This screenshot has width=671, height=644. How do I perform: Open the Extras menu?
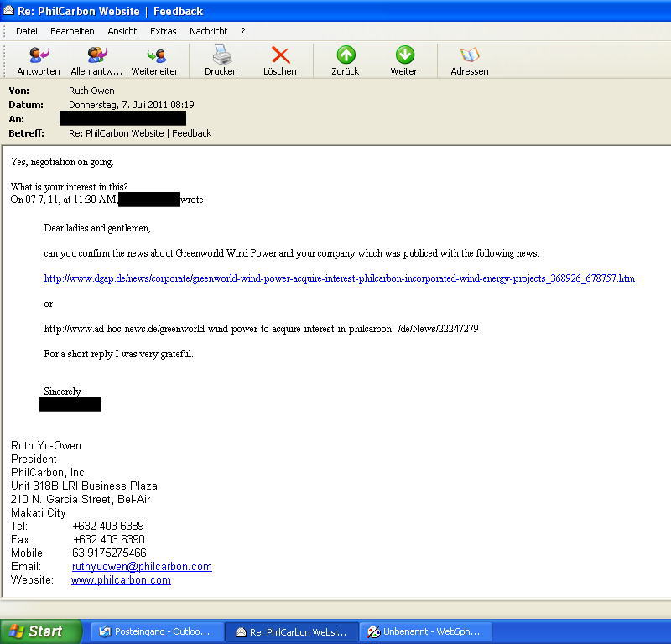tap(163, 31)
